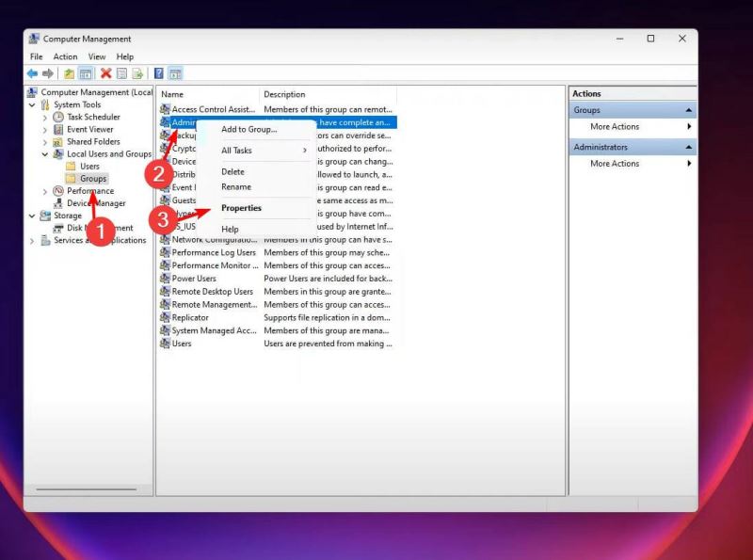Click the Export List toolbar icon
The height and width of the screenshot is (560, 753).
137,72
